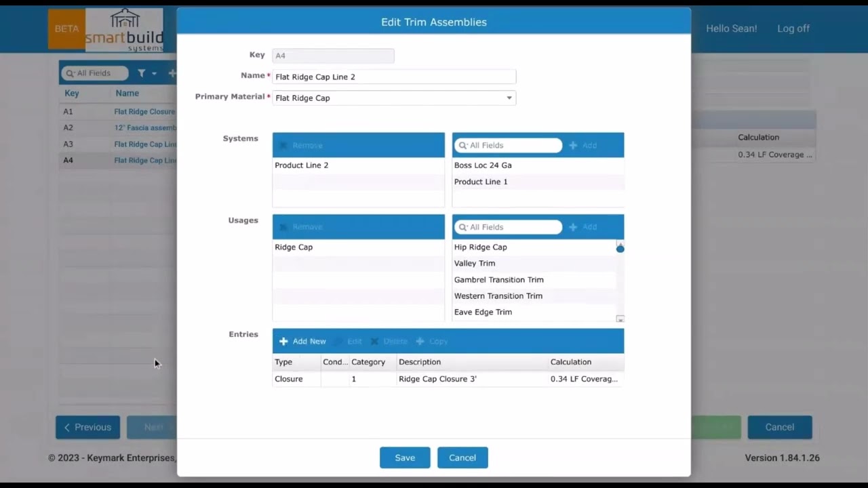Image resolution: width=868 pixels, height=488 pixels.
Task: Select Gambrel Transition Trim usage
Action: click(x=534, y=280)
